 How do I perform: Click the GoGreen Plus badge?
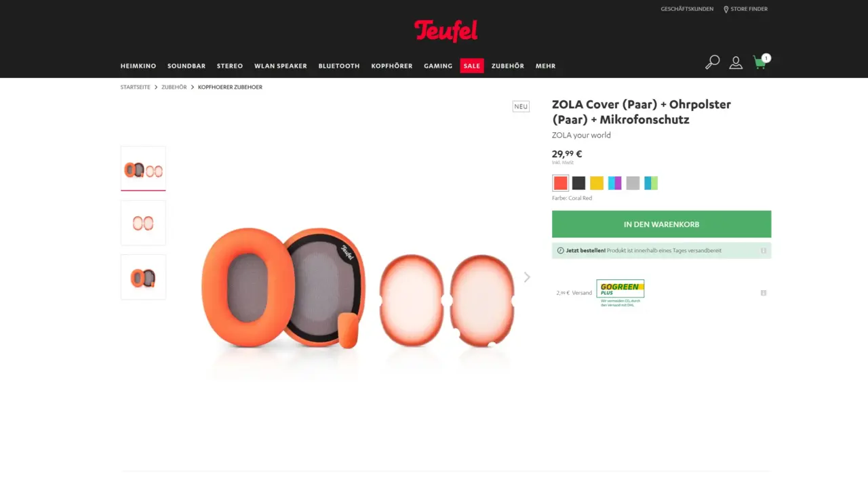click(x=620, y=289)
